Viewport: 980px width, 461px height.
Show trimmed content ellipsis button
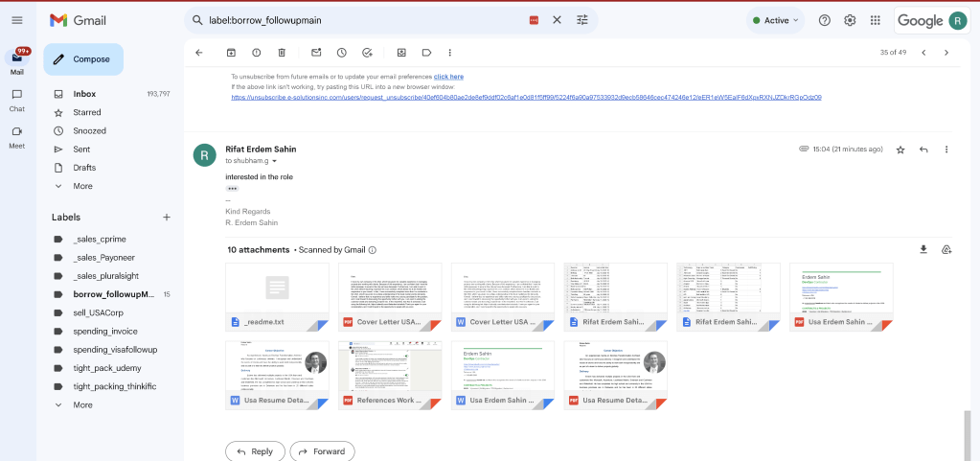233,188
